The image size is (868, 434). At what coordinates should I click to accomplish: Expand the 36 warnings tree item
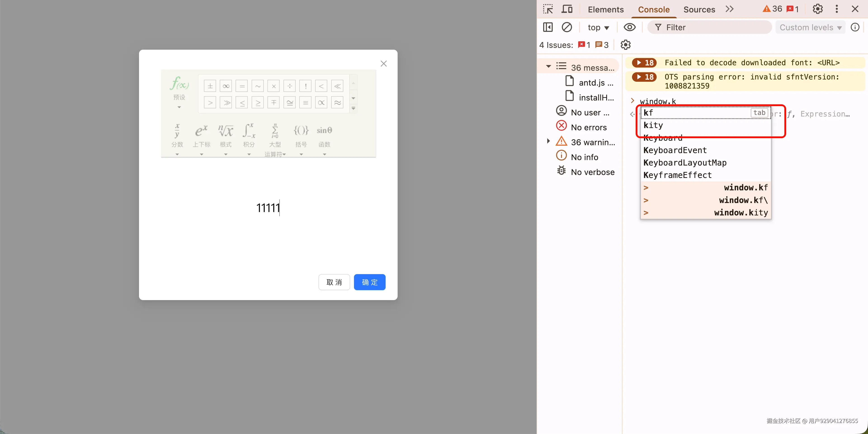click(548, 141)
